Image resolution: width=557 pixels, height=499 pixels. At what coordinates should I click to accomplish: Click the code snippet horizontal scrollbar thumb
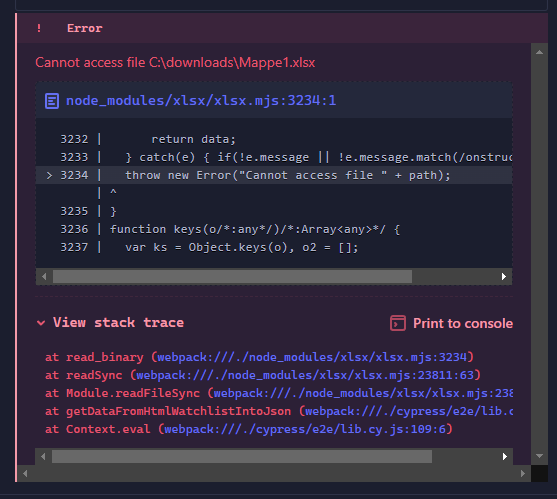[x=232, y=277]
